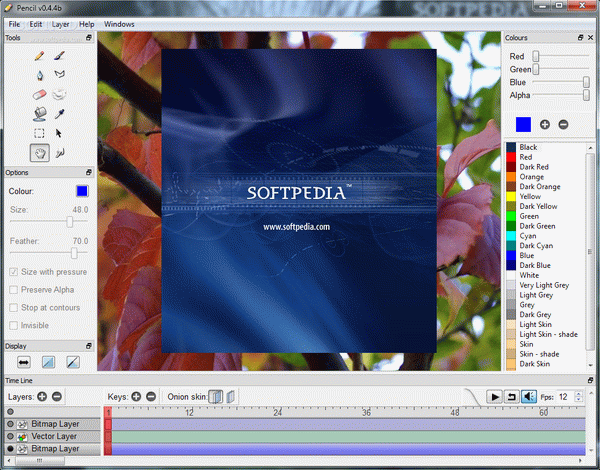The height and width of the screenshot is (470, 600).
Task: Click the Colour swatch in Options
Action: click(82, 191)
